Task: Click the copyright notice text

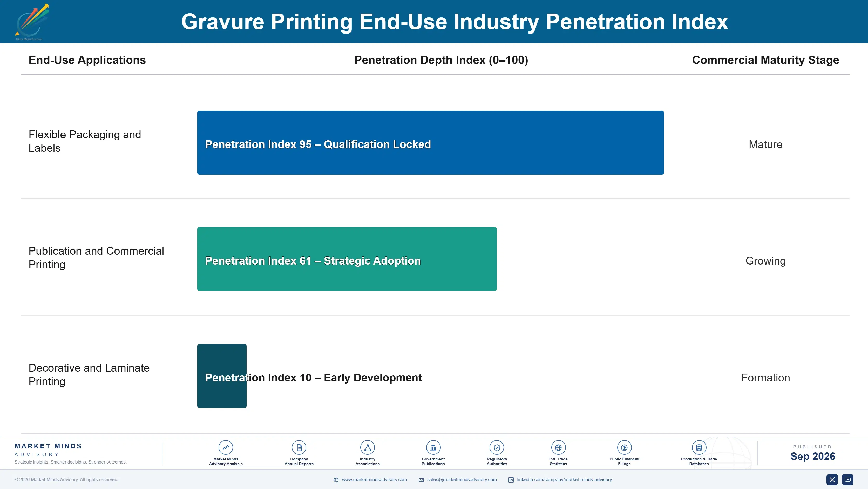Action: (66, 480)
